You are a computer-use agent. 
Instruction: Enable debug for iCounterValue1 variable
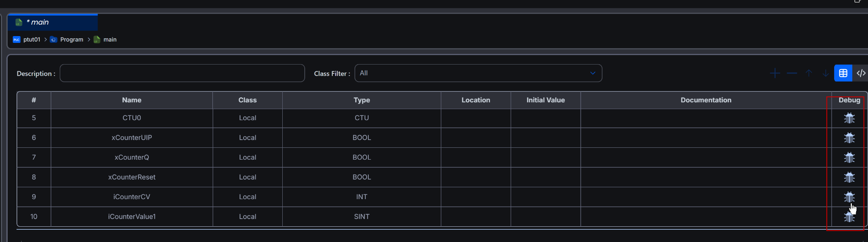click(x=849, y=217)
